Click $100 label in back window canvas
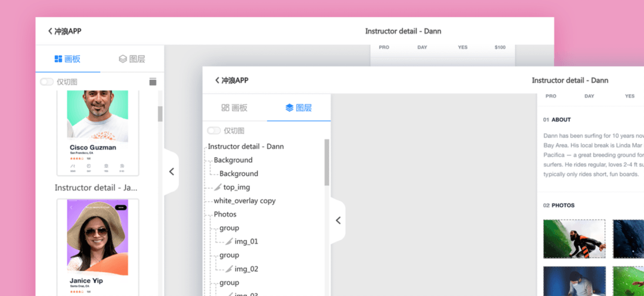Image resolution: width=644 pixels, height=296 pixels. pyautogui.click(x=500, y=47)
